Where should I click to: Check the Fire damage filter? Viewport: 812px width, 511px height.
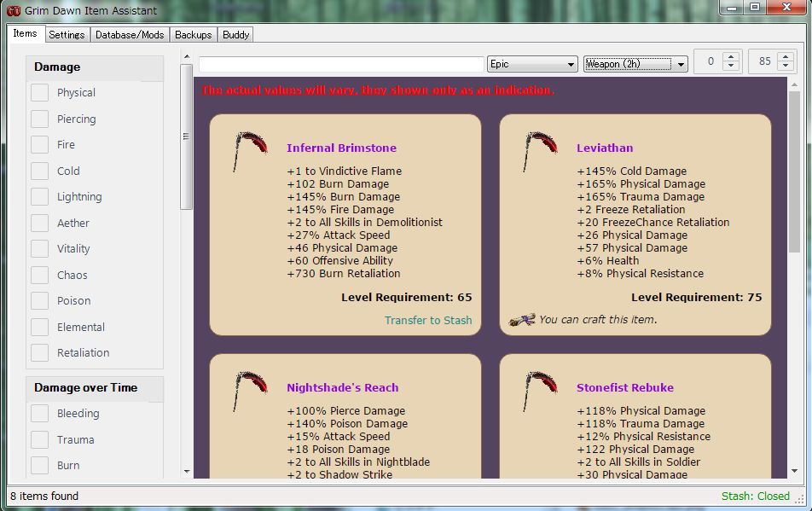pyautogui.click(x=40, y=144)
